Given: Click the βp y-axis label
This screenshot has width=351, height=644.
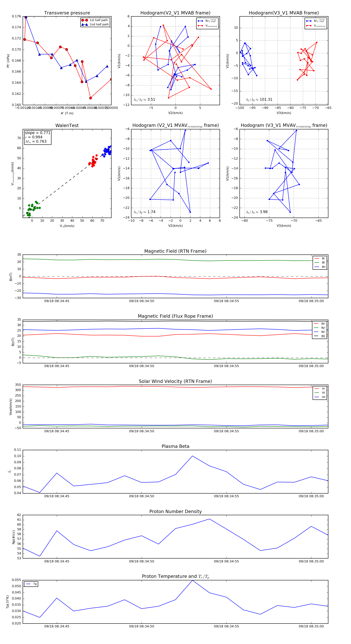Looking at the screenshot, I should tap(10, 471).
